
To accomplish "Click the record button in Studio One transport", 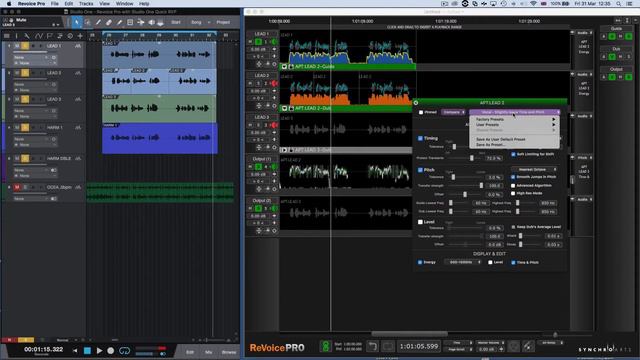I will click(111, 350).
